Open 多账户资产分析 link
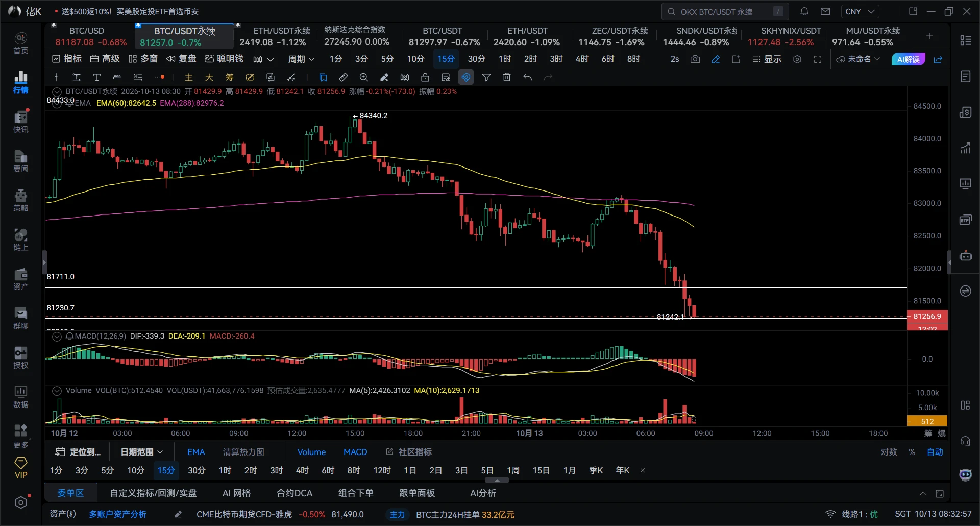The height and width of the screenshot is (526, 980). coord(118,514)
